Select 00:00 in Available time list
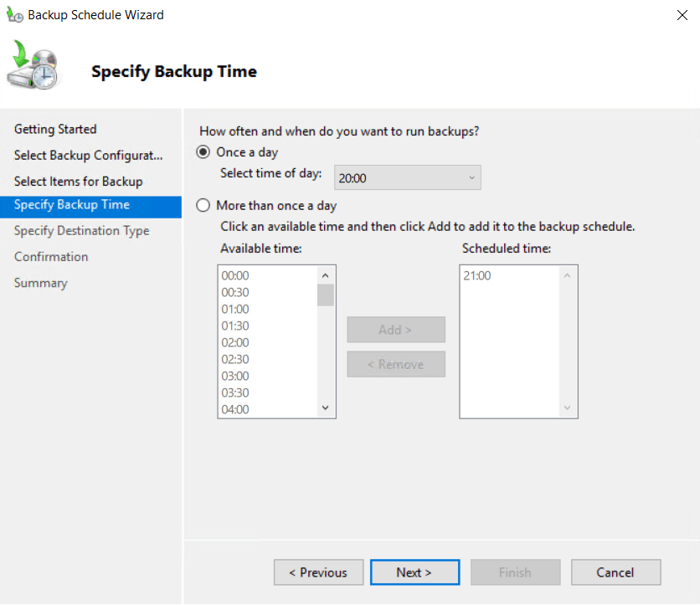 tap(235, 275)
